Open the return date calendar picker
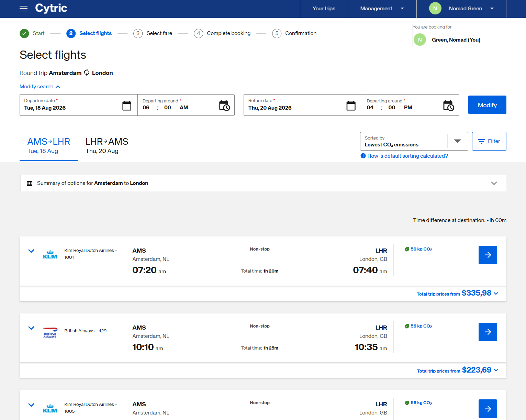 351,106
